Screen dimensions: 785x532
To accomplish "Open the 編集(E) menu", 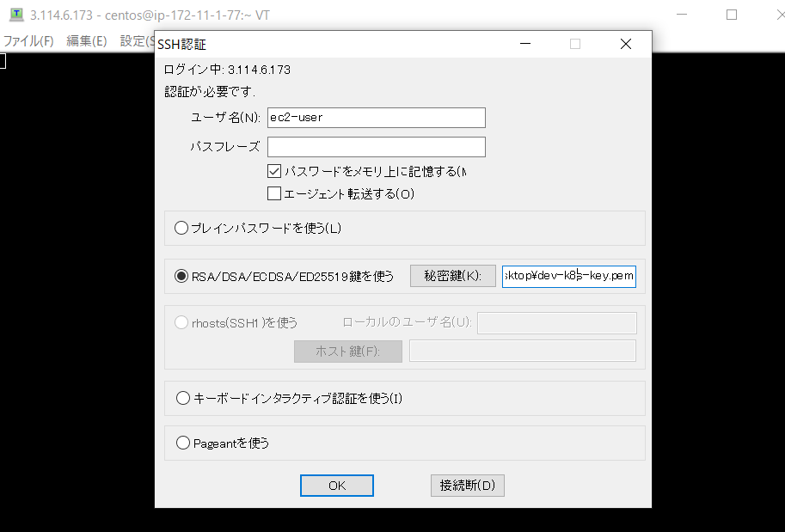I will [x=87, y=40].
